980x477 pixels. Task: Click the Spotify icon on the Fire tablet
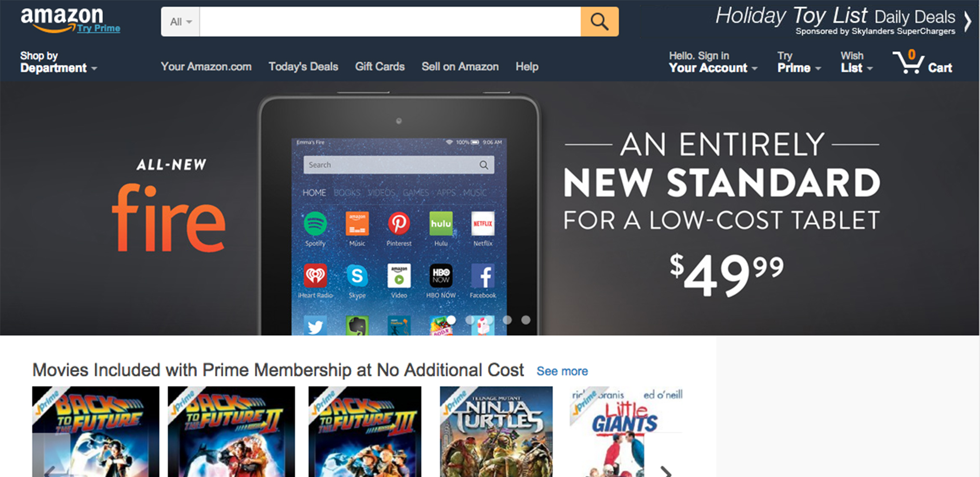coord(315,224)
